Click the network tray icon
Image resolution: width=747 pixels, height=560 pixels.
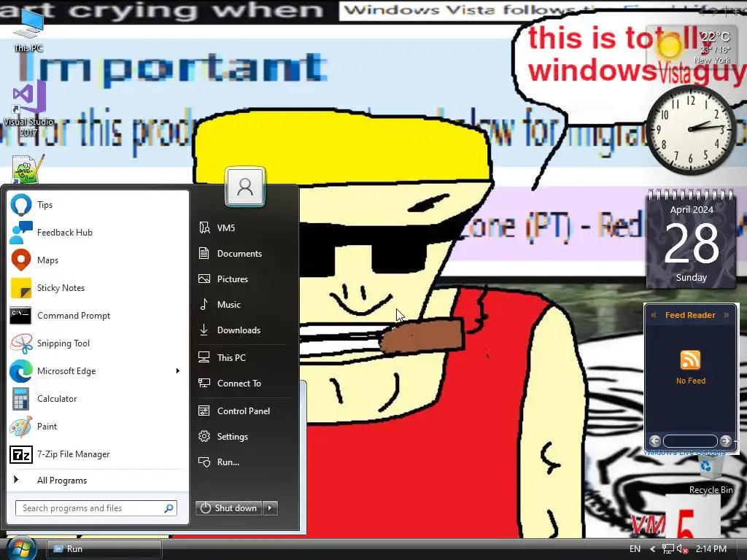tap(668, 549)
